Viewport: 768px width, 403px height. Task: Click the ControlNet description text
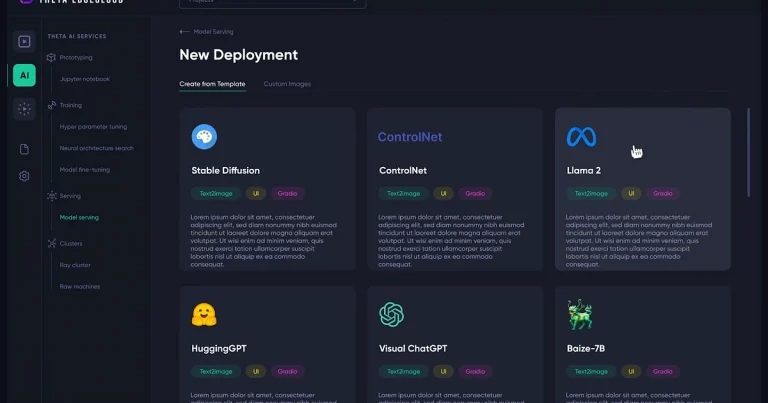click(451, 240)
